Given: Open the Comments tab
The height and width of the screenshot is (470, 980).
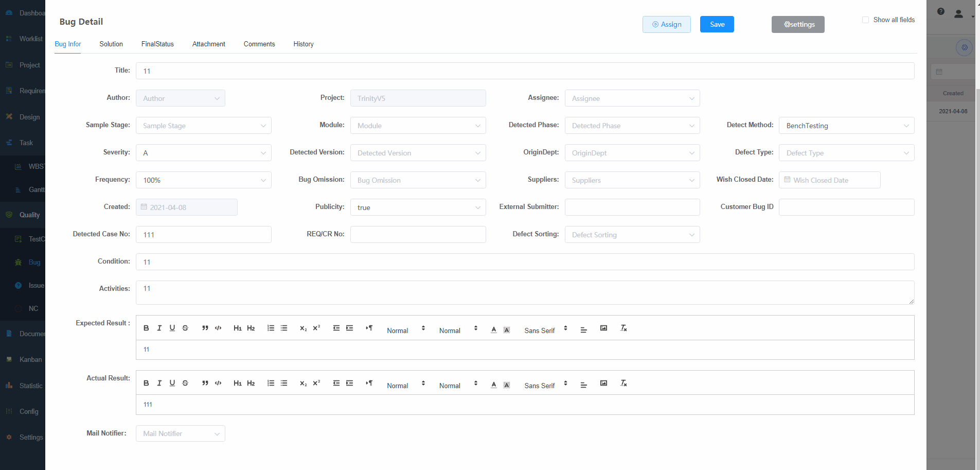Looking at the screenshot, I should click(259, 44).
